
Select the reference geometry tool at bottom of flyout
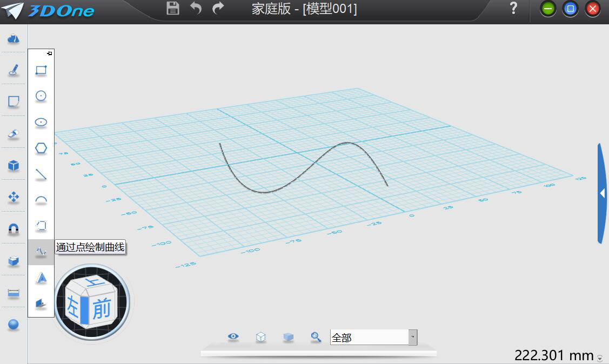click(41, 304)
